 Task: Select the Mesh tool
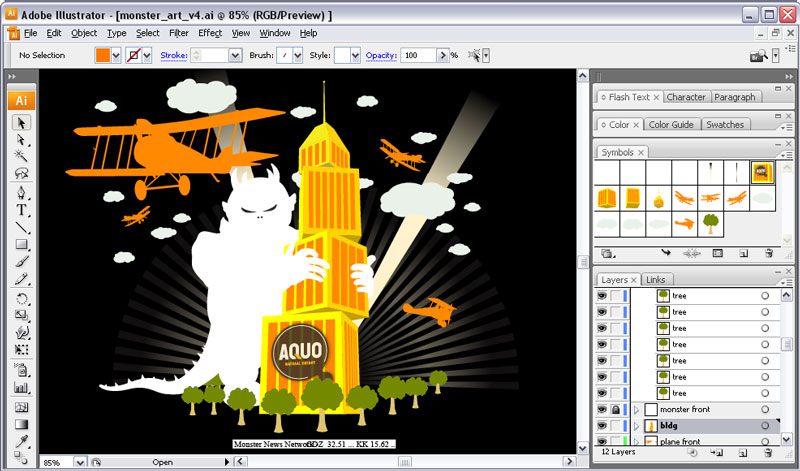pos(21,407)
